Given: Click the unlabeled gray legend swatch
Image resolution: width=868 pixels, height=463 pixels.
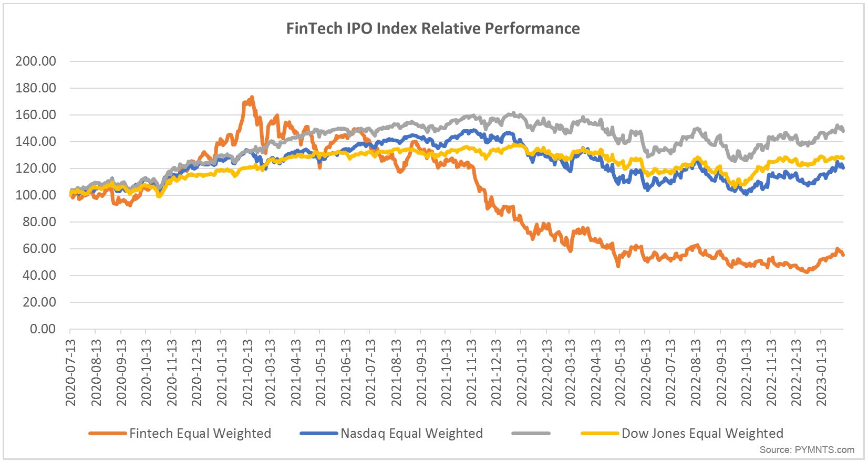Looking at the screenshot, I should [x=531, y=434].
